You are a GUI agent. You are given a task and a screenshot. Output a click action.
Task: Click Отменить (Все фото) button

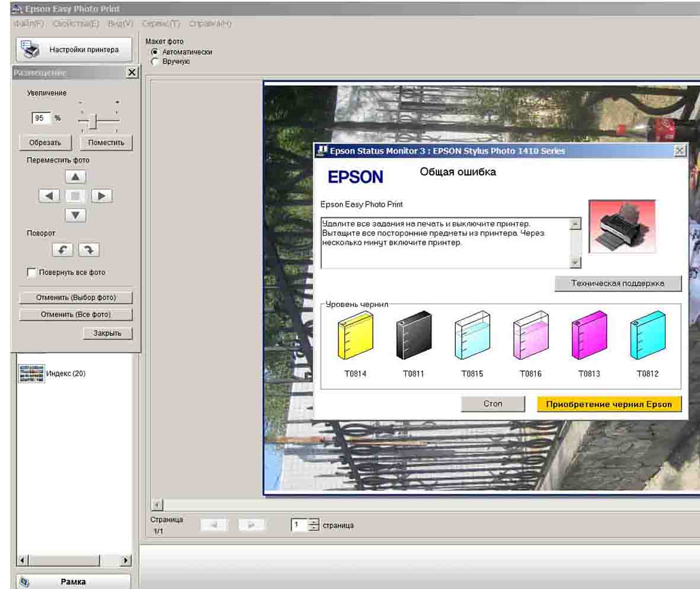point(76,315)
